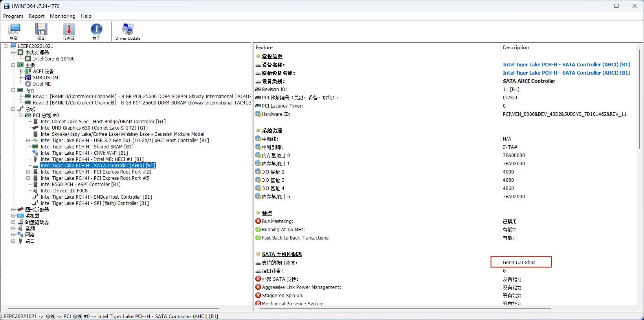Viewport: 644px width, 320px height.
Task: Collapse the 主板 tree branch
Action: coord(13,65)
